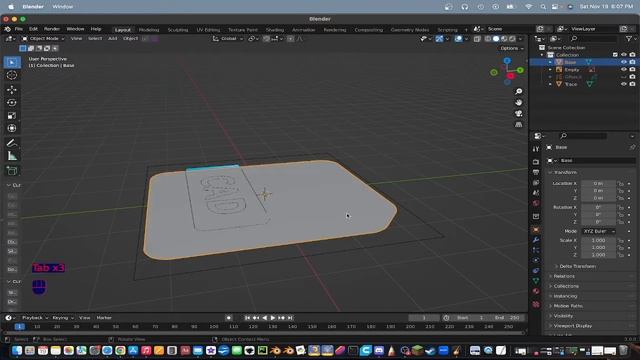Select the Cursor tool
The height and width of the screenshot is (360, 640).
pos(12,76)
